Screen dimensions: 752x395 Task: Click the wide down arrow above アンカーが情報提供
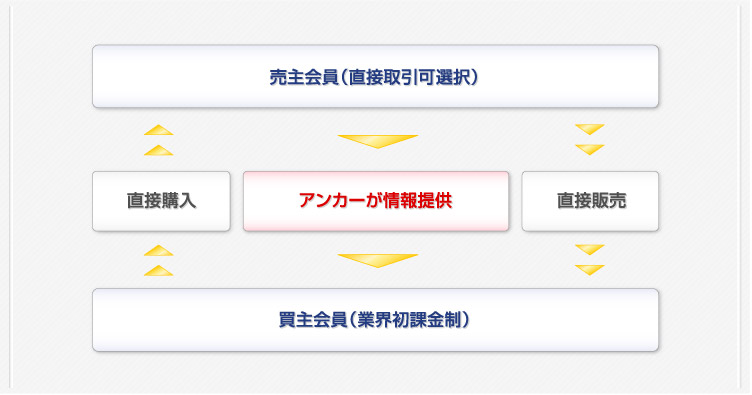coord(378,141)
